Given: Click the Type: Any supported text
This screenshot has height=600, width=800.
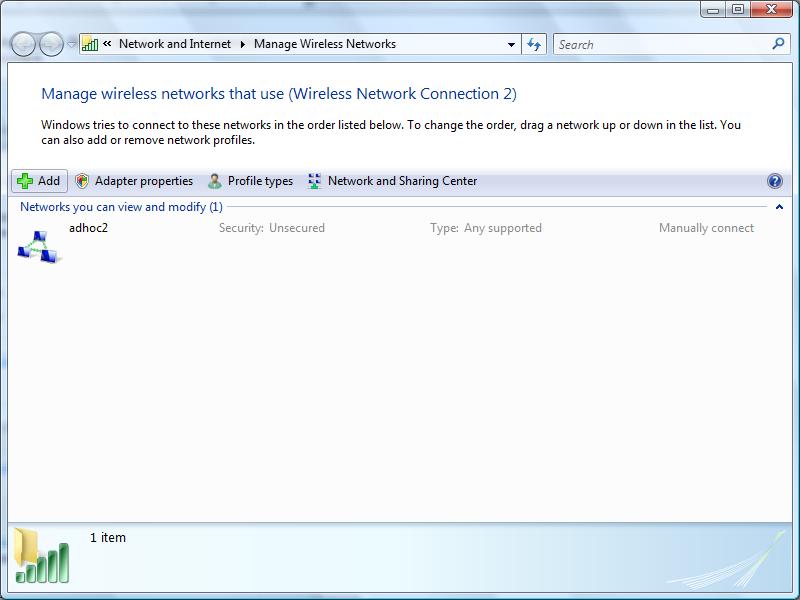Looking at the screenshot, I should pyautogui.click(x=486, y=228).
